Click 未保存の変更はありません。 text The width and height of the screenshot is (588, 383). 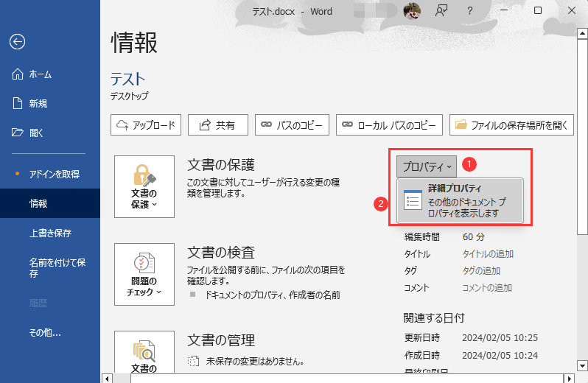(x=255, y=361)
